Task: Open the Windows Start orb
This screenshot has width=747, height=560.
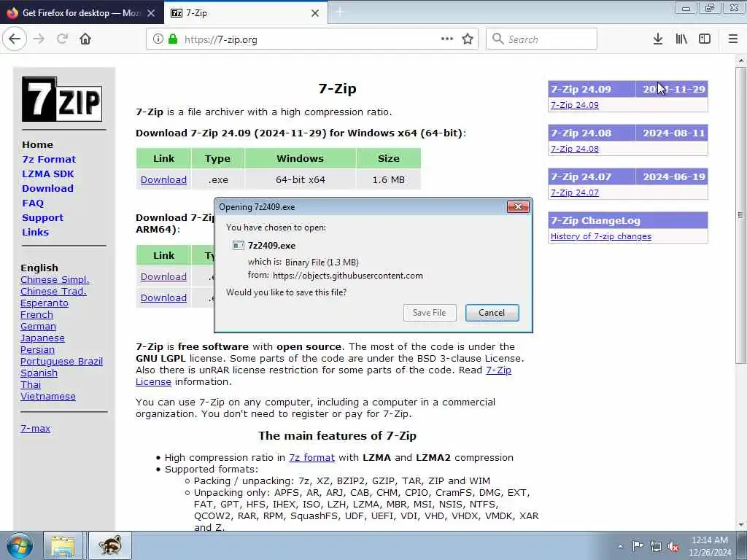Action: pyautogui.click(x=19, y=545)
